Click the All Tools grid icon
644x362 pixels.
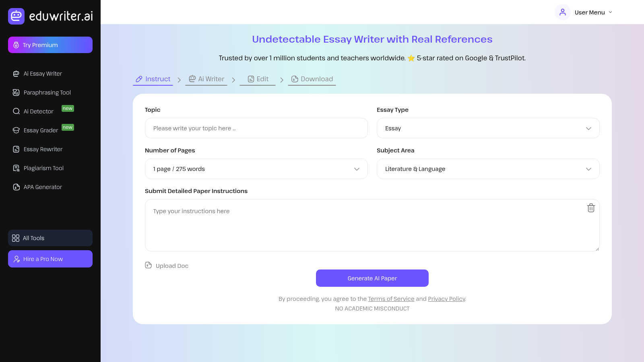pos(16,238)
